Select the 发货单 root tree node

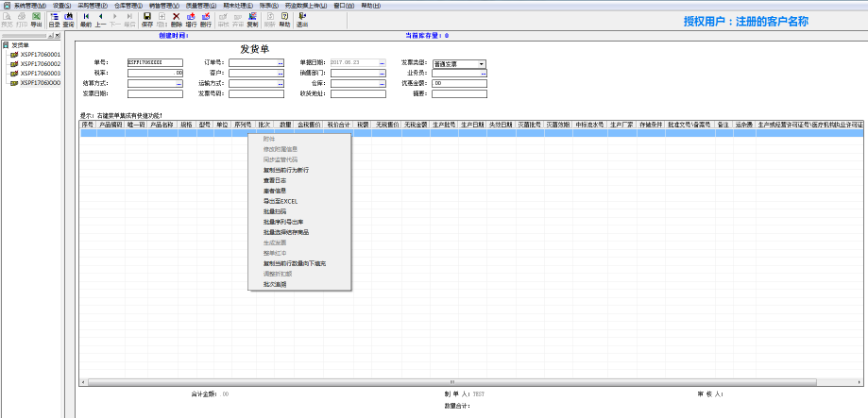tap(20, 45)
